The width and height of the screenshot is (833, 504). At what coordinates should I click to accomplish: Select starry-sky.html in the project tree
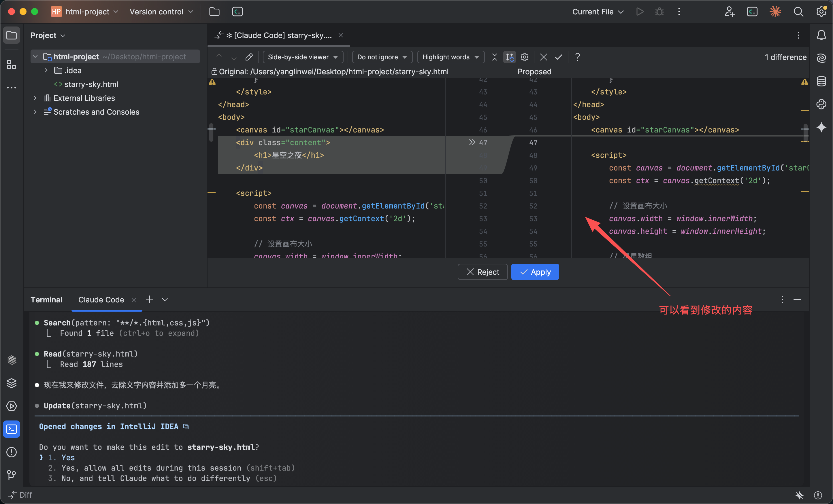91,84
